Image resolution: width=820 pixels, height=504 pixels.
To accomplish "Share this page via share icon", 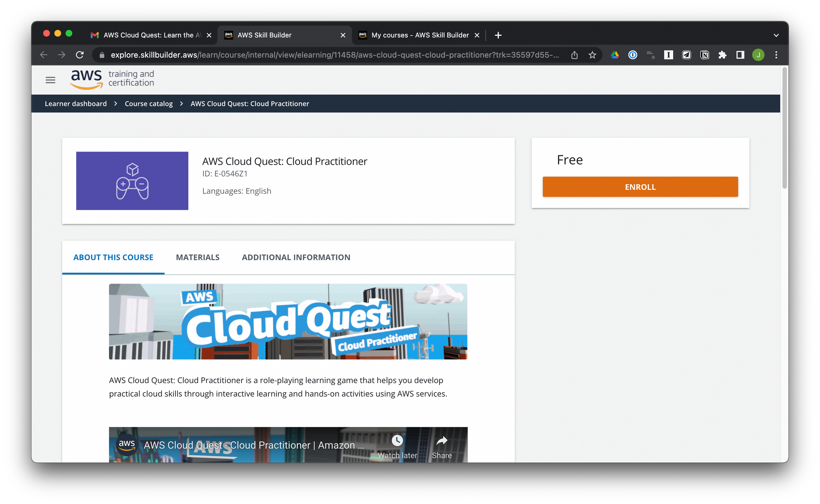I will [574, 55].
